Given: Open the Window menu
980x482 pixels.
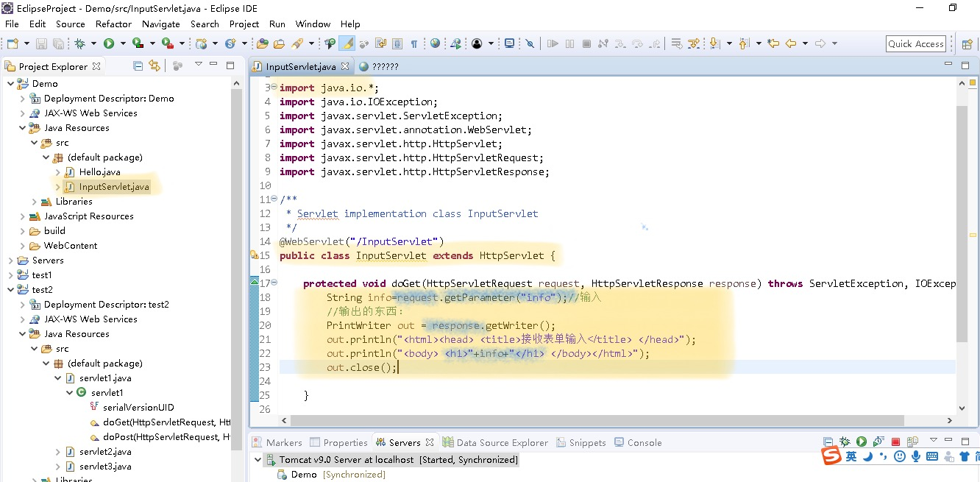Looking at the screenshot, I should click(313, 24).
